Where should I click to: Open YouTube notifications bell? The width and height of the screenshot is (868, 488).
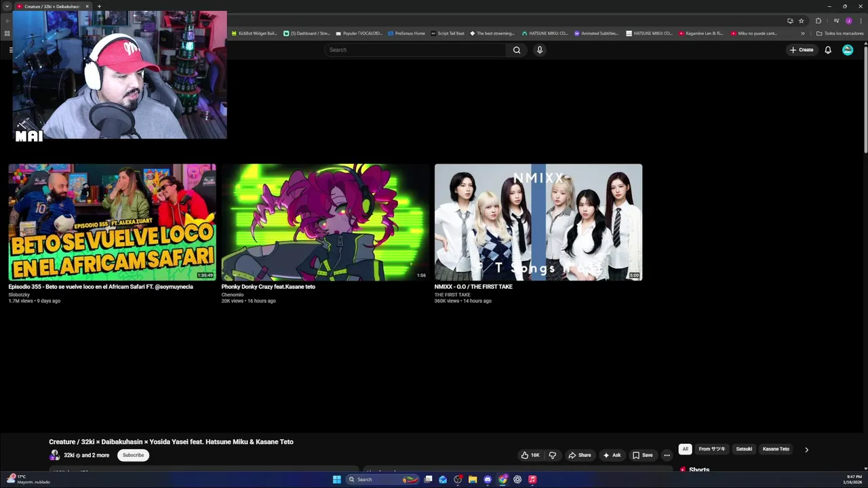click(828, 49)
